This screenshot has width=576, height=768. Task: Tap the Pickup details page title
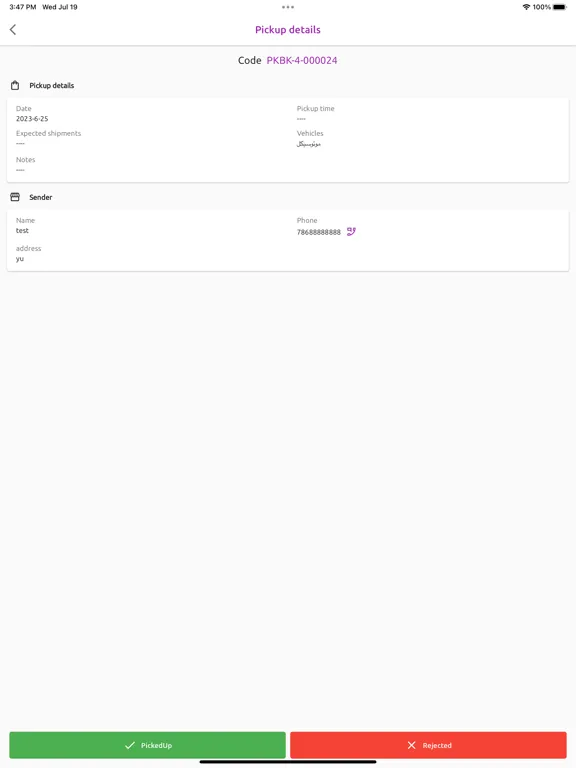point(288,29)
